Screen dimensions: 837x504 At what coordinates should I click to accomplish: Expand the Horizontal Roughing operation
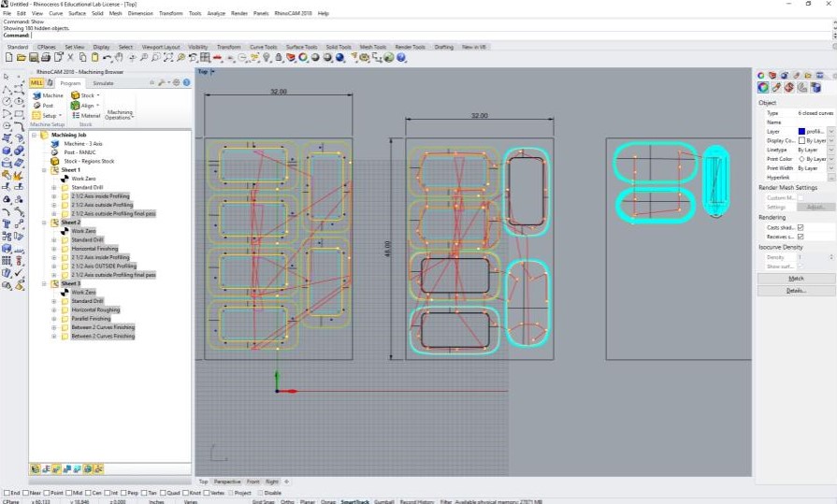tap(54, 310)
